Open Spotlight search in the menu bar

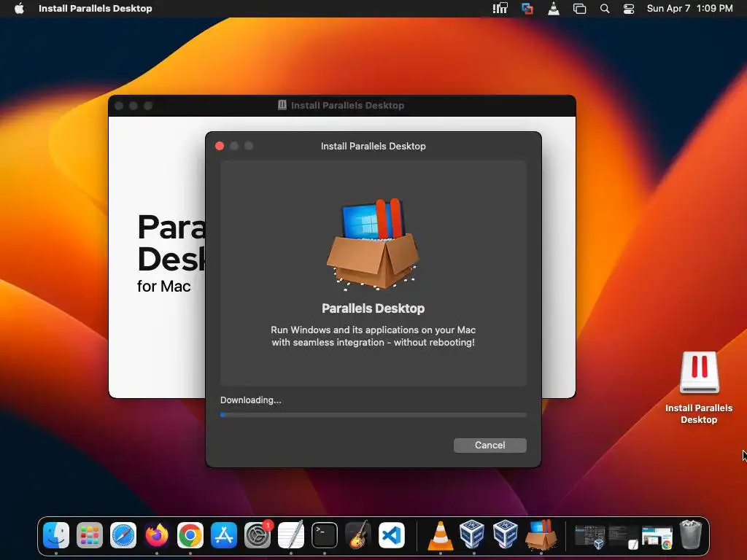tap(605, 8)
